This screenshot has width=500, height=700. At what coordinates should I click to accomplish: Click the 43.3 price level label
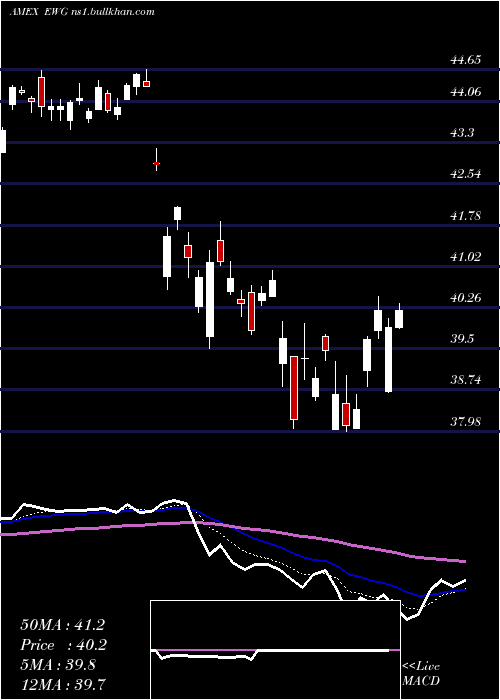[462, 133]
